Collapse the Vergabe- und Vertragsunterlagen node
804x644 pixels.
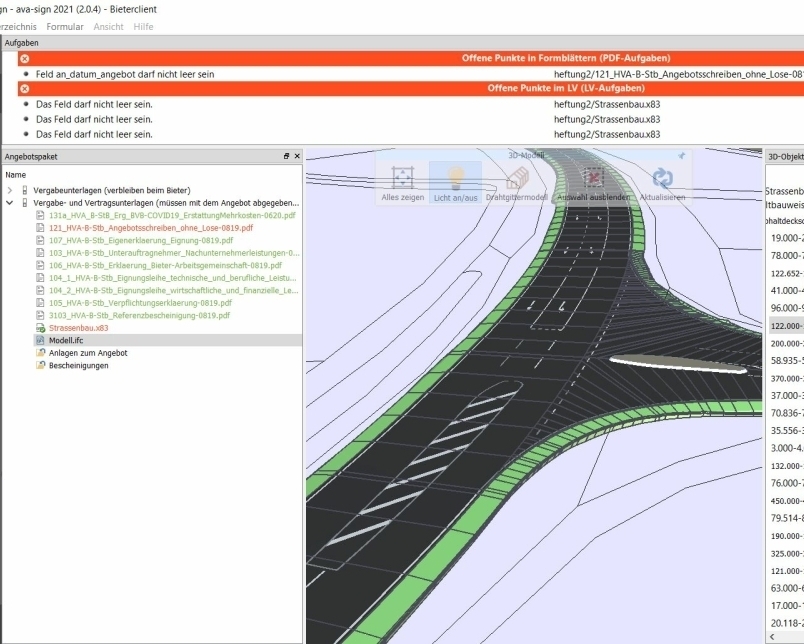[10, 203]
